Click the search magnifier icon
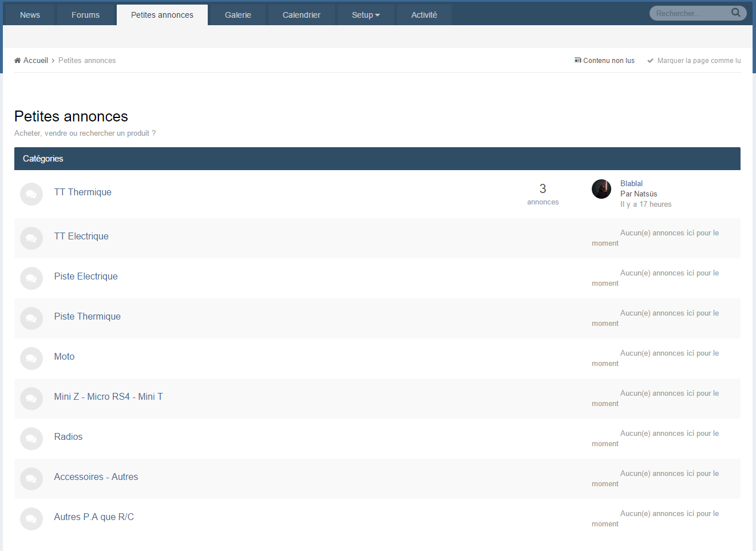 [x=735, y=13]
